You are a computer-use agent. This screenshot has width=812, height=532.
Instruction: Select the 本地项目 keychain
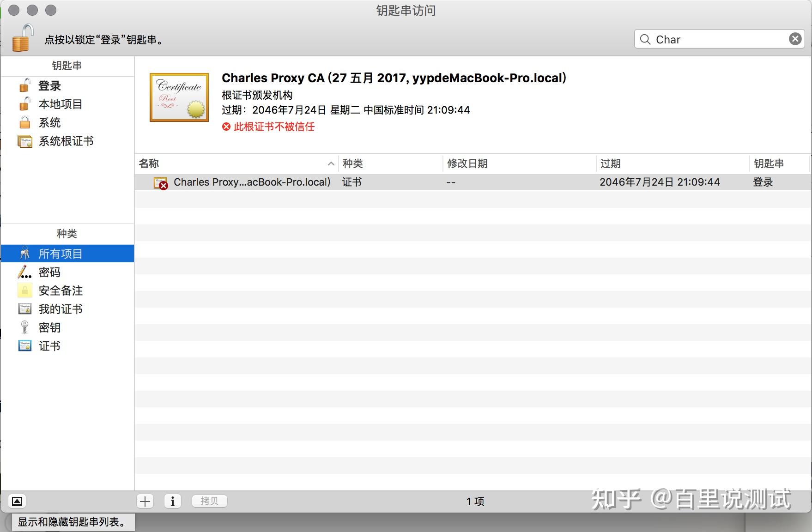point(60,104)
